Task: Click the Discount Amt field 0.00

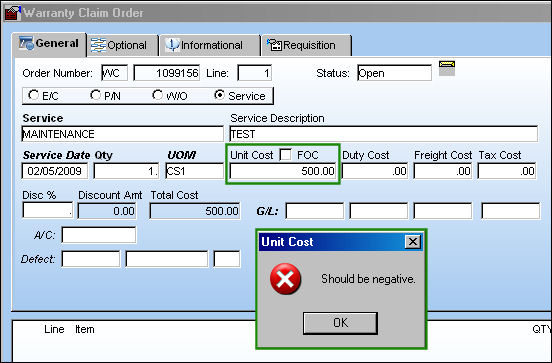Action: (107, 211)
